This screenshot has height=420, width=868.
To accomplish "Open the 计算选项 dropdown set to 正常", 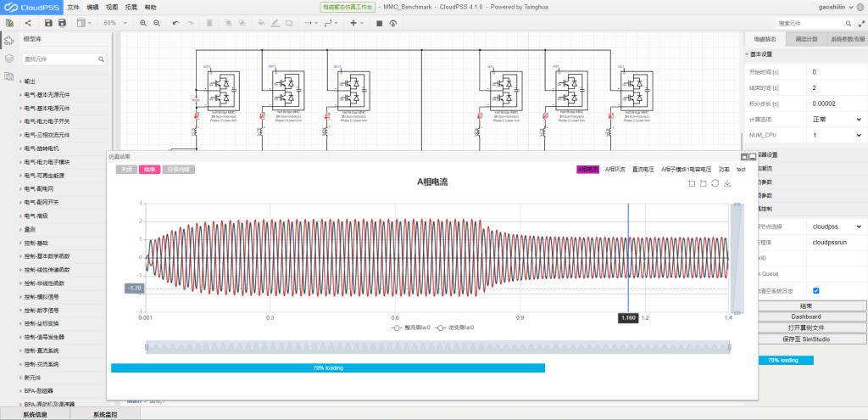I will 837,119.
